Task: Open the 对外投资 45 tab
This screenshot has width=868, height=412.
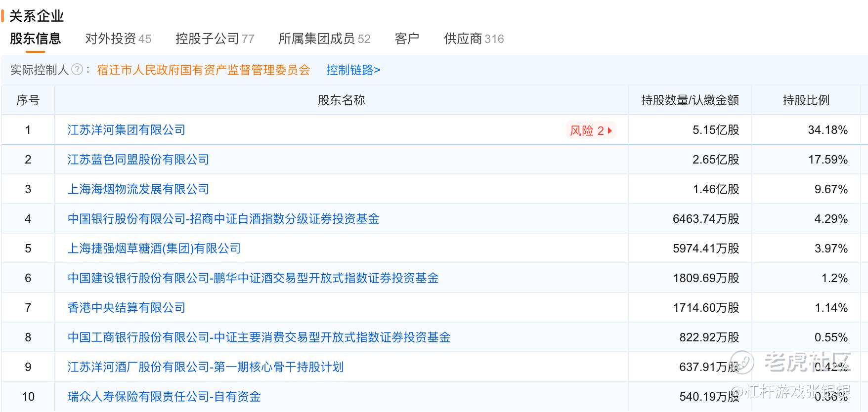Action: click(x=118, y=39)
